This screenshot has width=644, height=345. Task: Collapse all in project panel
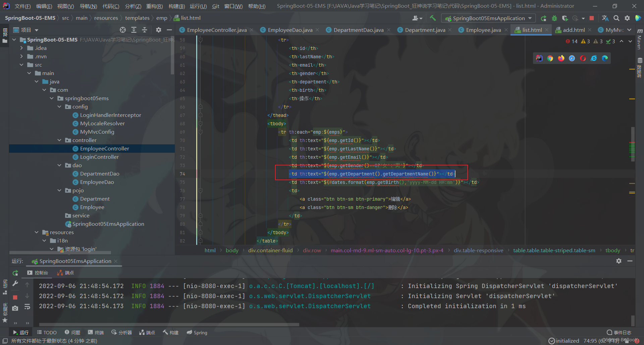coord(145,30)
